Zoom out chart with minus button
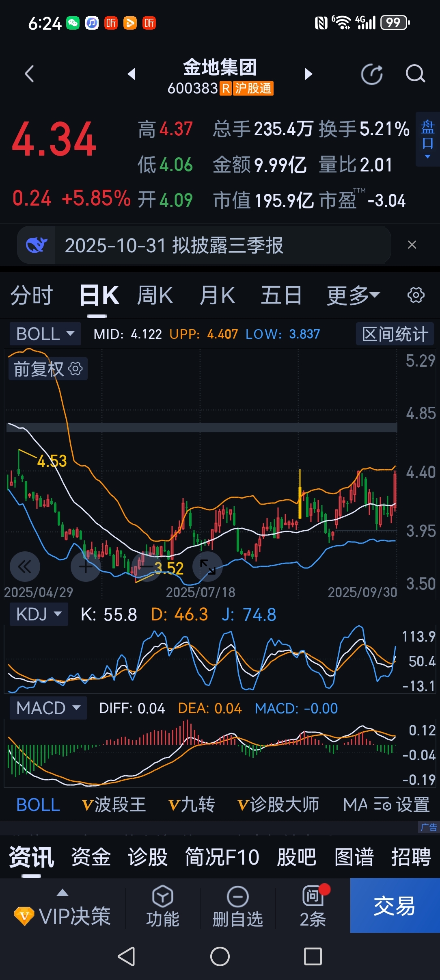Image resolution: width=440 pixels, height=980 pixels. [x=147, y=566]
